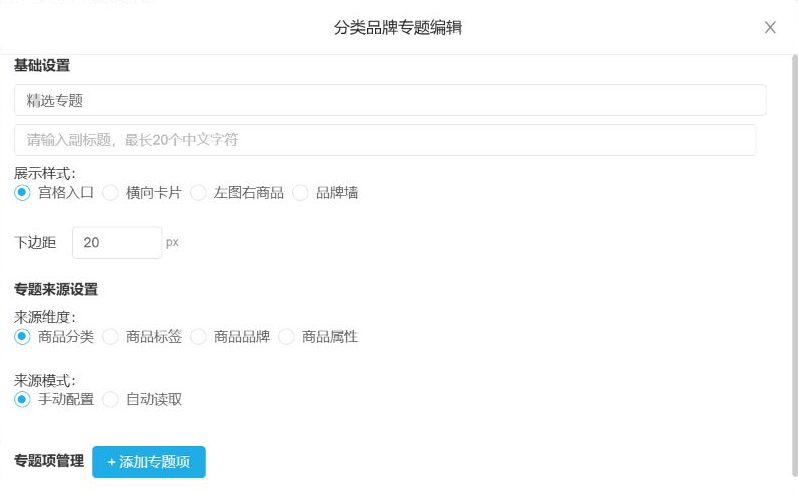The width and height of the screenshot is (798, 500).
Task: Click the 展示样式 label
Action: (x=45, y=174)
